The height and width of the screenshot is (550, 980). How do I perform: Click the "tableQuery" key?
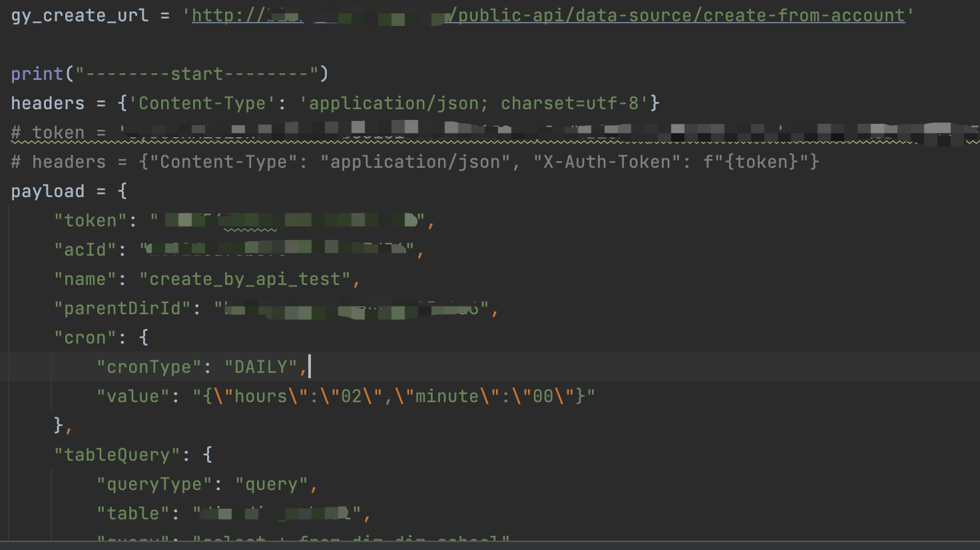[117, 455]
